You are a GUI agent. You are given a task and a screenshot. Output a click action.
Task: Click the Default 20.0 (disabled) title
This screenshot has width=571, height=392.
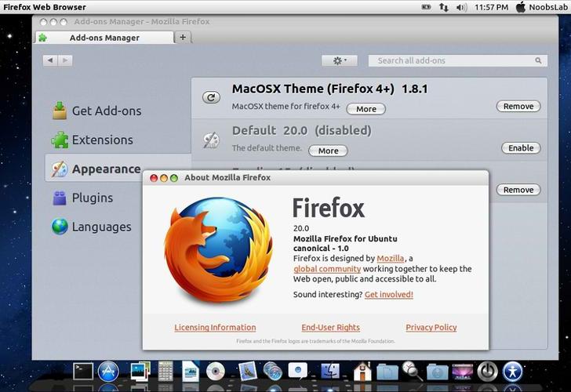301,130
